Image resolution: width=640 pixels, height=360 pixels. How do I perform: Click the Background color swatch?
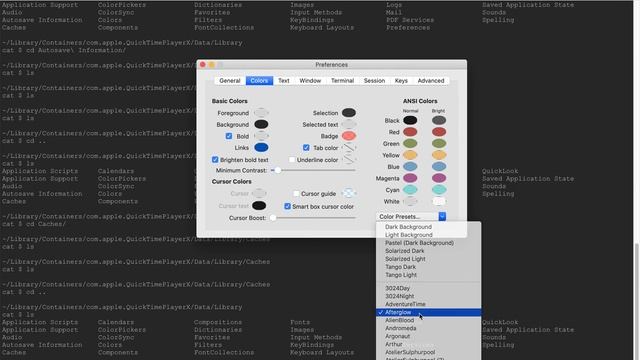[261, 124]
